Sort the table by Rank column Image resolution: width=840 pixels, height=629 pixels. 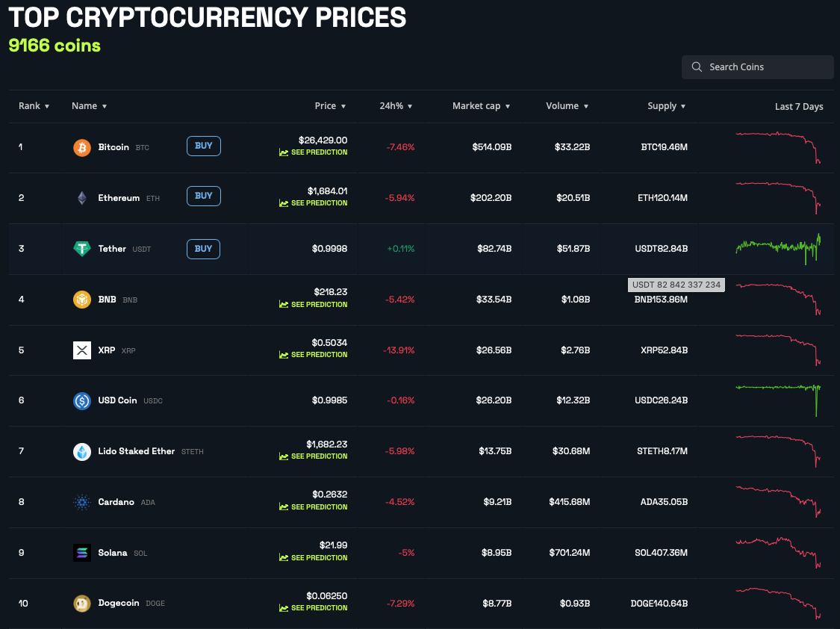pos(34,106)
